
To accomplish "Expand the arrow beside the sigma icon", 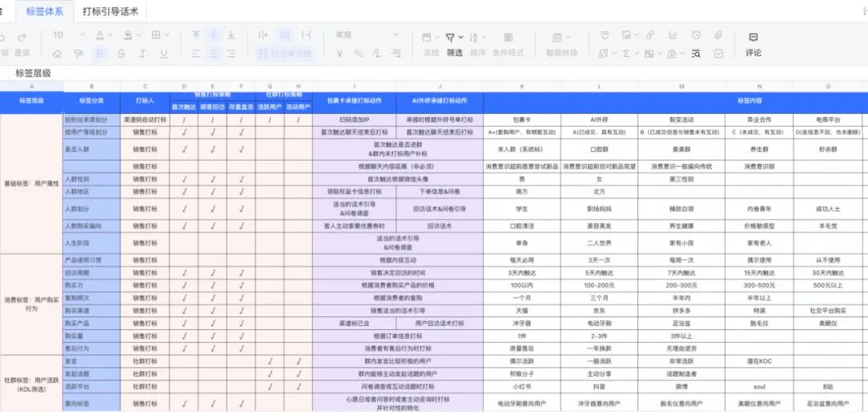I will coord(637,54).
